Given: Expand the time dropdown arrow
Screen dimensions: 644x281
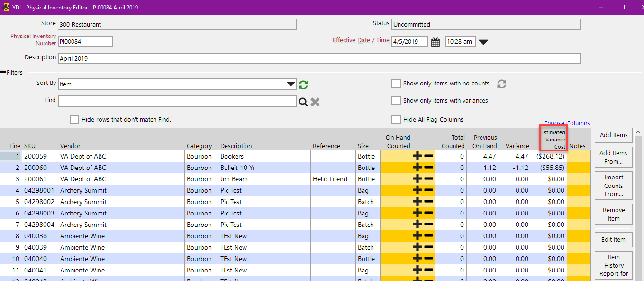Looking at the screenshot, I should click(x=483, y=42).
